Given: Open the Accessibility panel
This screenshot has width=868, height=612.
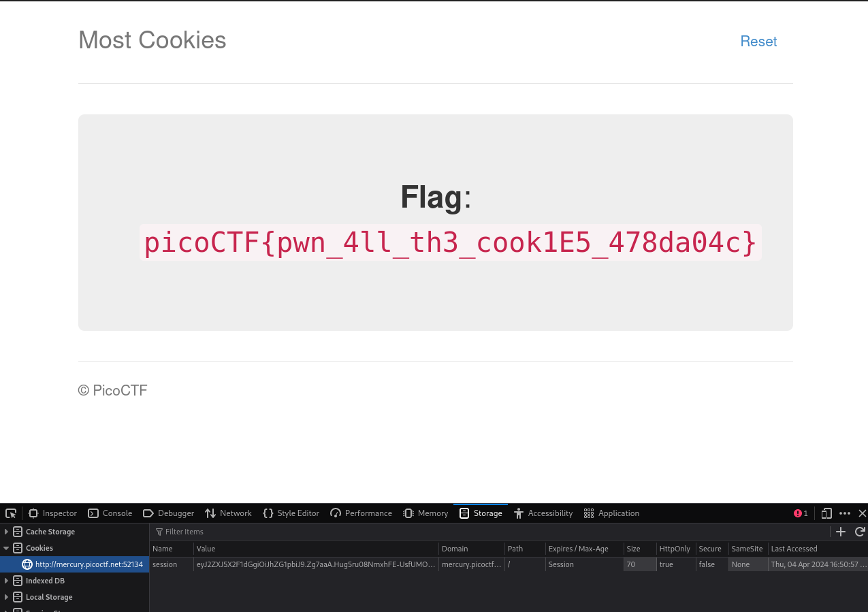Looking at the screenshot, I should (543, 513).
